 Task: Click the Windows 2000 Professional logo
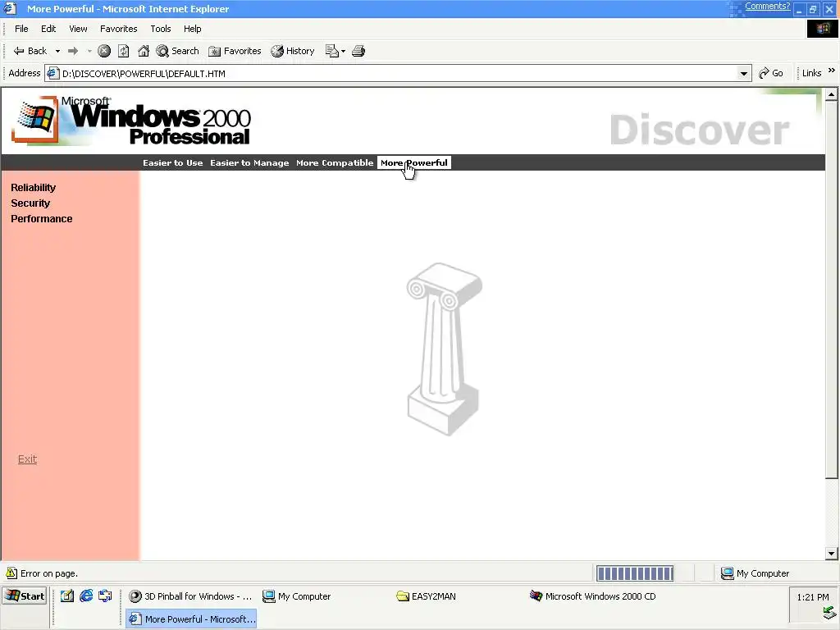coord(132,121)
